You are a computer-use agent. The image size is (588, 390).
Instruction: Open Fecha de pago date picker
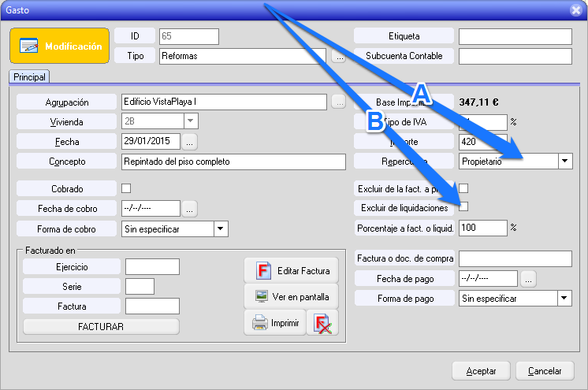coord(529,279)
